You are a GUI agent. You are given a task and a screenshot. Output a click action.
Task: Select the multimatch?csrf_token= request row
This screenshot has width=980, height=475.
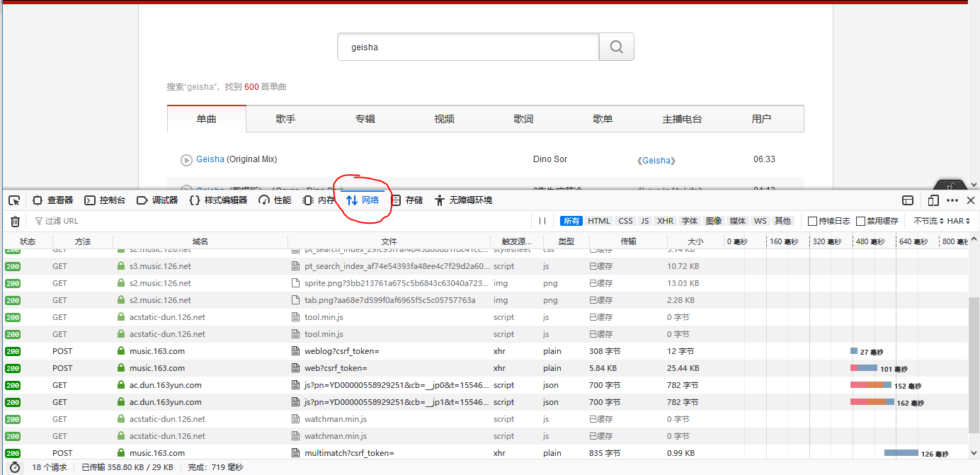[x=485, y=453]
